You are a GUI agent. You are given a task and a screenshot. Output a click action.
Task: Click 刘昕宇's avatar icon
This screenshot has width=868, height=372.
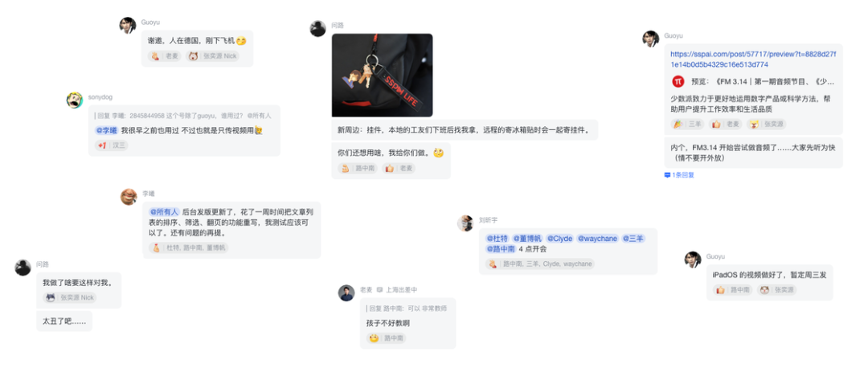(x=465, y=223)
